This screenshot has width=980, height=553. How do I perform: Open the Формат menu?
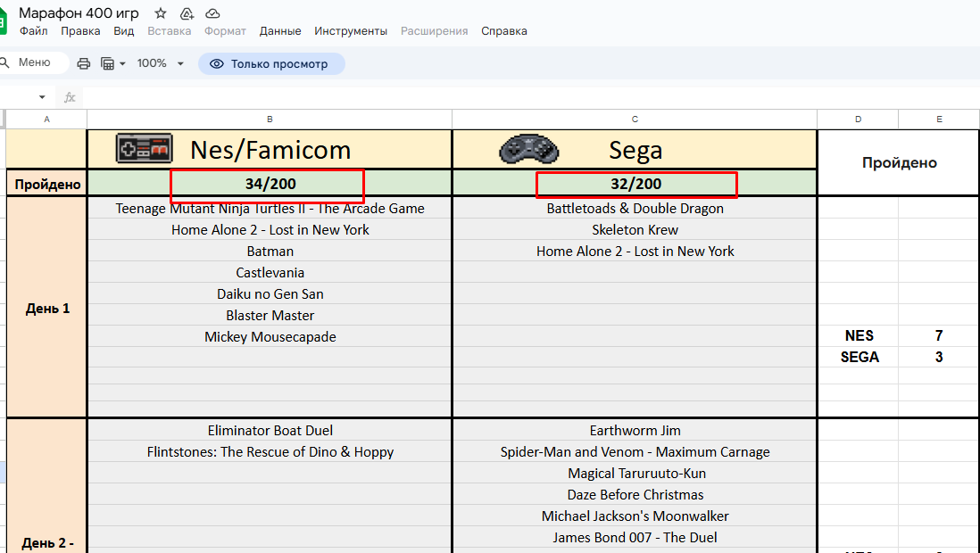225,31
